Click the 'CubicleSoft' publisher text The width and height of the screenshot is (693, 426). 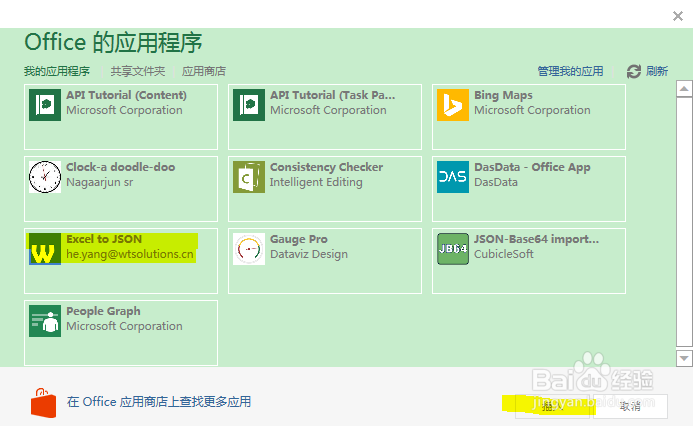pyautogui.click(x=504, y=254)
